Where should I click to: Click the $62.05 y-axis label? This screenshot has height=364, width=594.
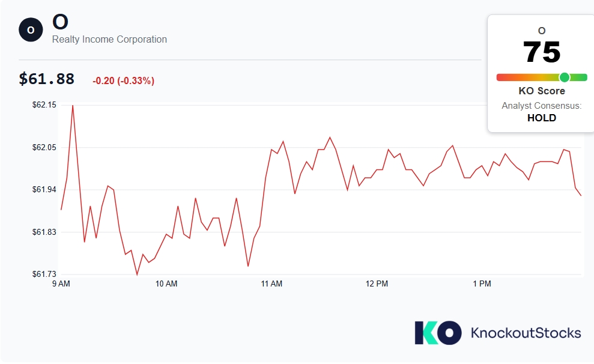pyautogui.click(x=44, y=147)
